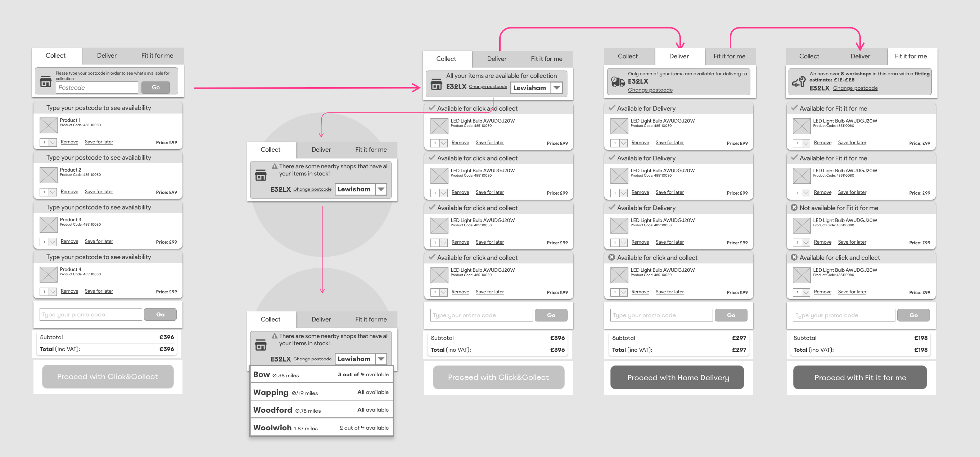
Task: Click the Postcode input field
Action: [97, 88]
